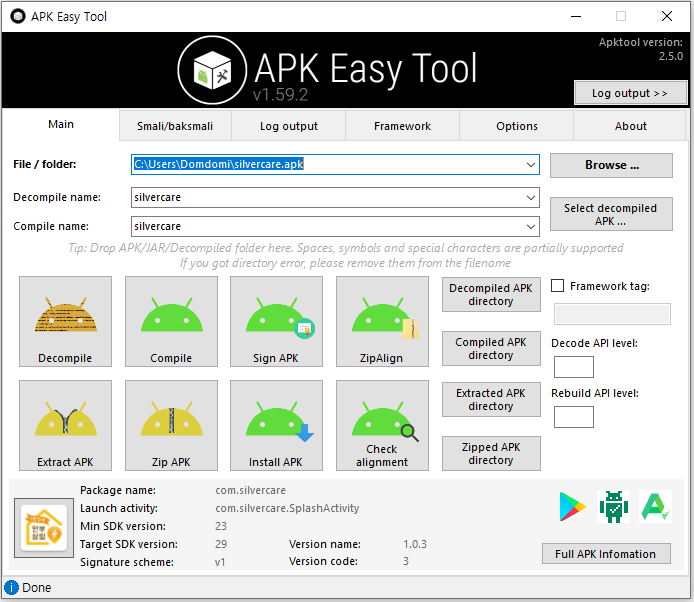
Task: Select the Version name value 1.0.3
Action: click(415, 544)
